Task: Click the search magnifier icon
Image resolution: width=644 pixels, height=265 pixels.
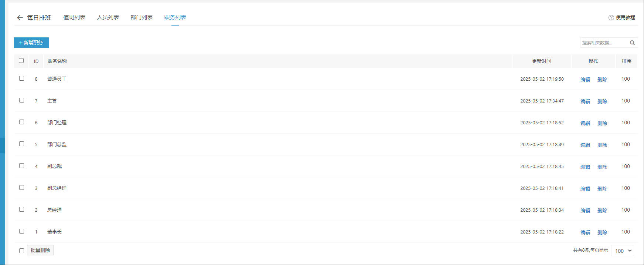Action: [x=632, y=43]
